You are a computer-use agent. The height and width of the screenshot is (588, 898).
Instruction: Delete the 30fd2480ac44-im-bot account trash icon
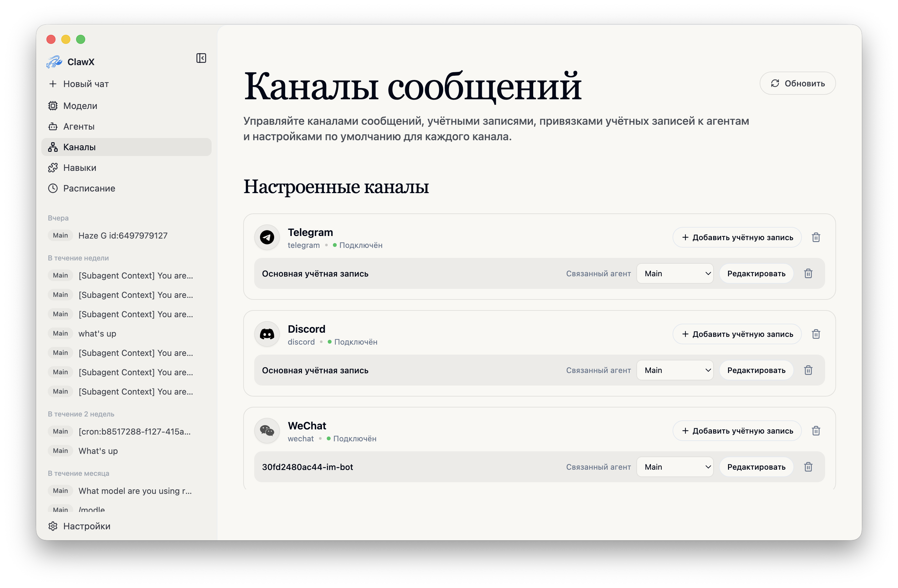click(x=808, y=467)
